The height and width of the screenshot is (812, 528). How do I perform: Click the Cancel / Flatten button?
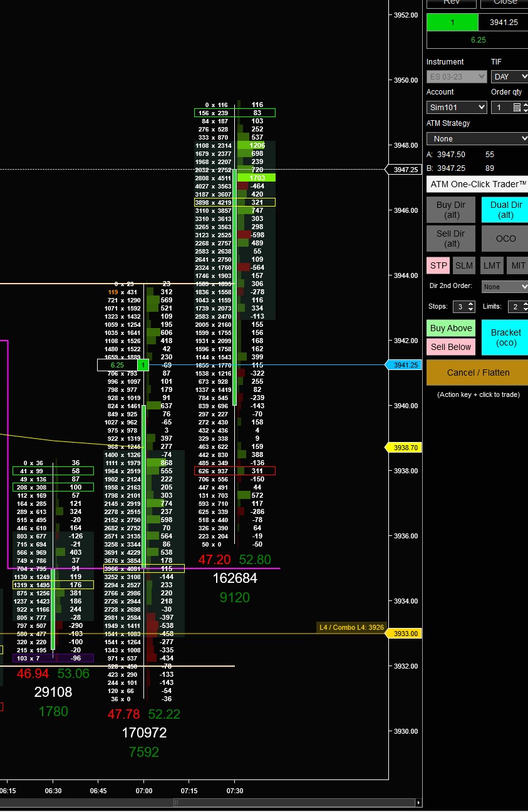click(477, 373)
